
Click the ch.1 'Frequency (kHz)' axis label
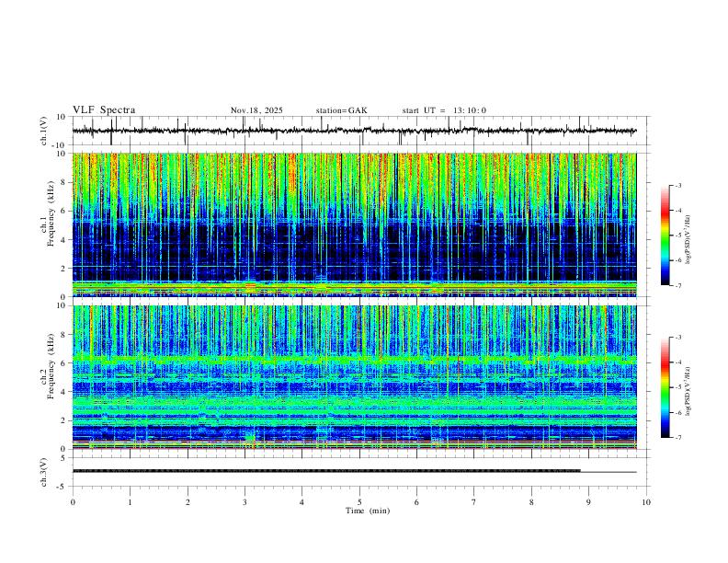(51, 213)
